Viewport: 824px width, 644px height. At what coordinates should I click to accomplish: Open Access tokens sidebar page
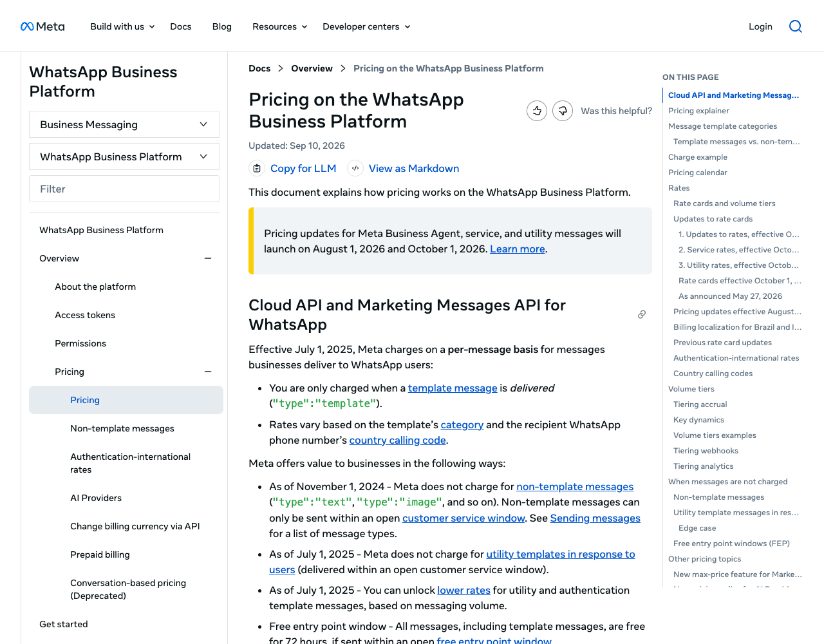click(85, 315)
